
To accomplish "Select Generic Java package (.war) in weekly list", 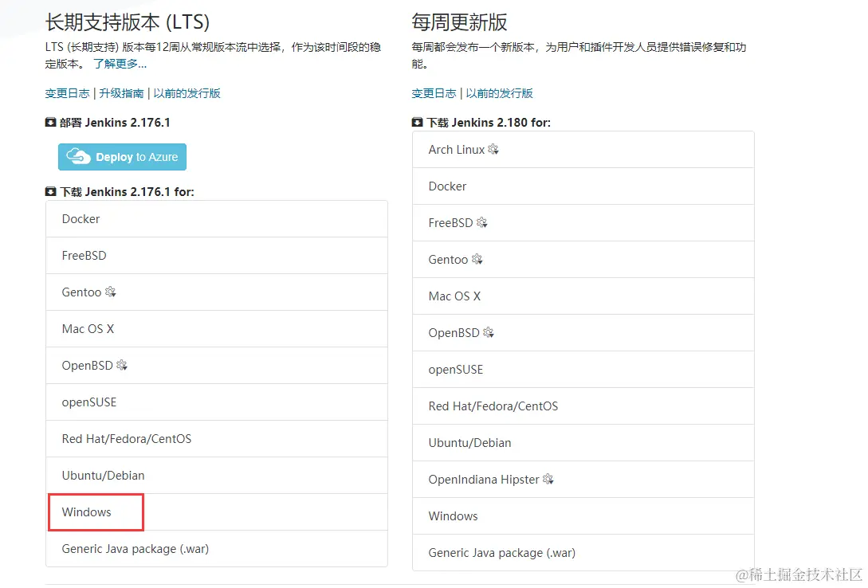I will (583, 553).
